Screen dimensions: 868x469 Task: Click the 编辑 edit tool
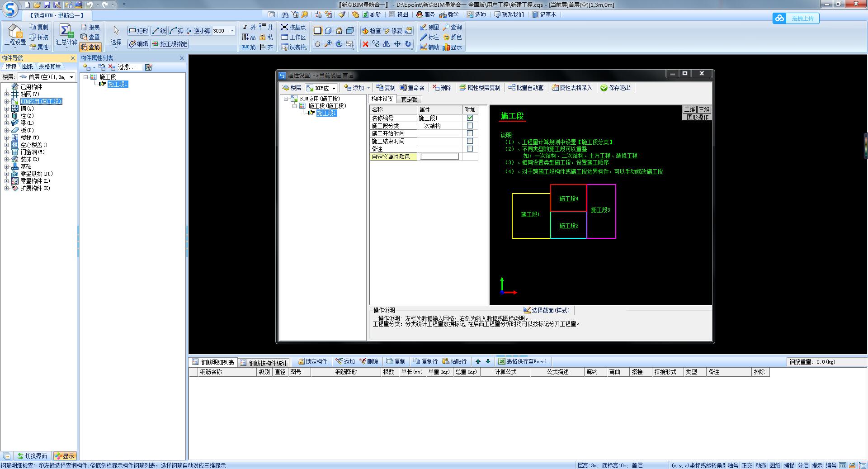tap(138, 44)
